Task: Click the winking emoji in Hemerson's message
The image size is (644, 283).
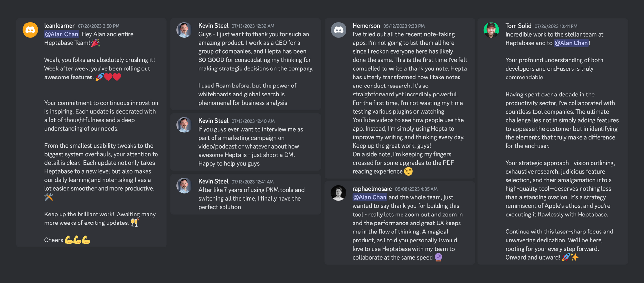Action: coord(408,171)
